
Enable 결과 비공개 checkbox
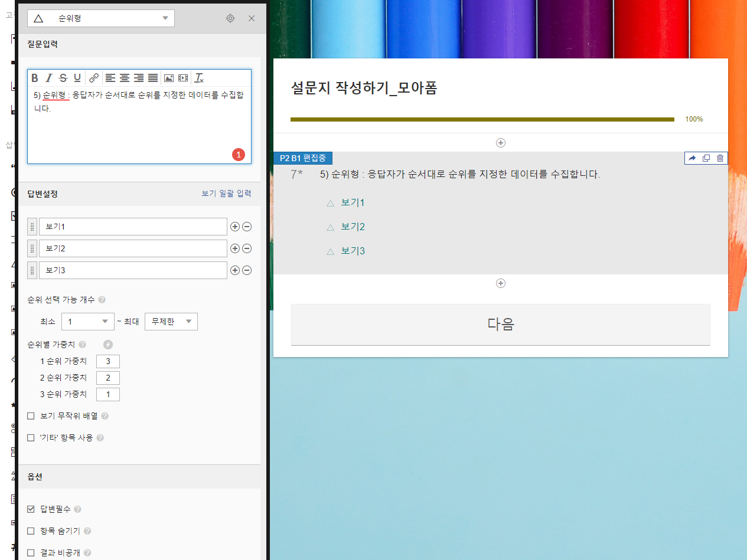pos(31,553)
